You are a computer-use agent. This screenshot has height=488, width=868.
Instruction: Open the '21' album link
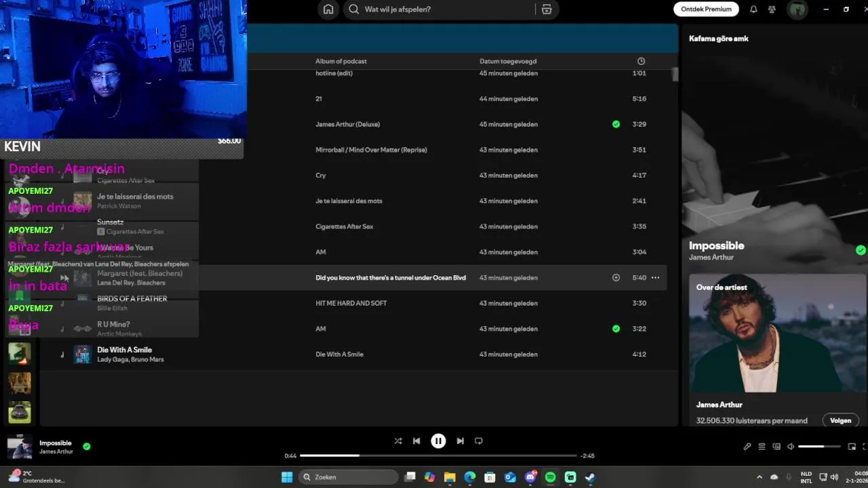tap(319, 99)
